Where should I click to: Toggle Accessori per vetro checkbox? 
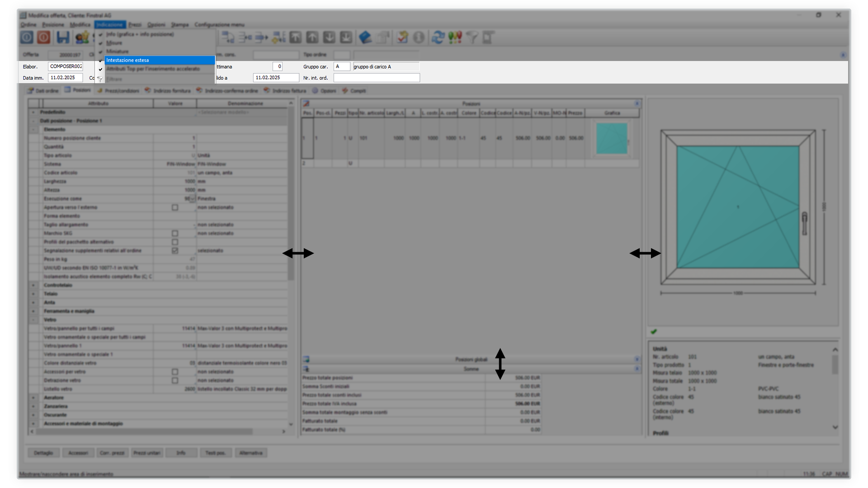click(x=175, y=372)
